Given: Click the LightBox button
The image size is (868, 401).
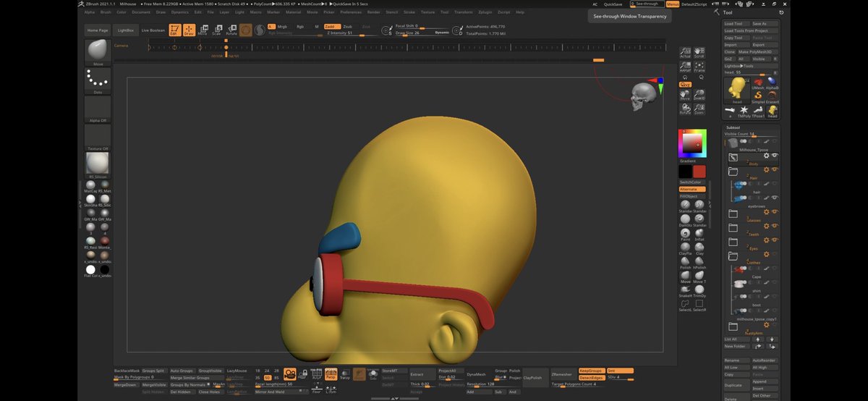Looking at the screenshot, I should tap(126, 30).
